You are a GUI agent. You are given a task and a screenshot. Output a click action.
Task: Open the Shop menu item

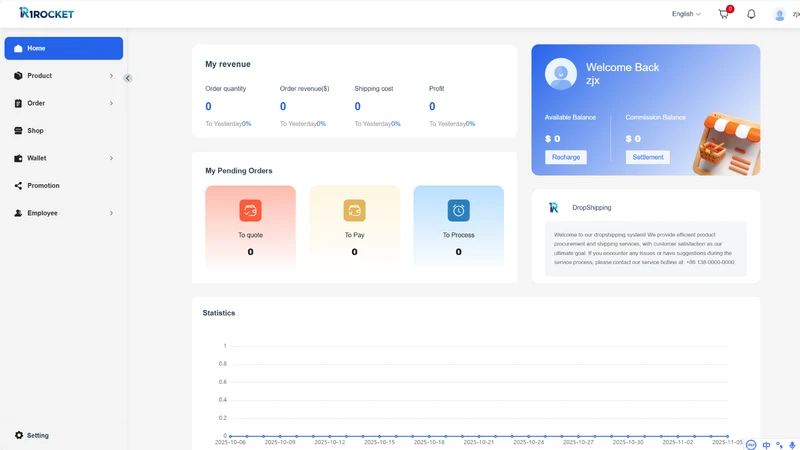click(64, 131)
